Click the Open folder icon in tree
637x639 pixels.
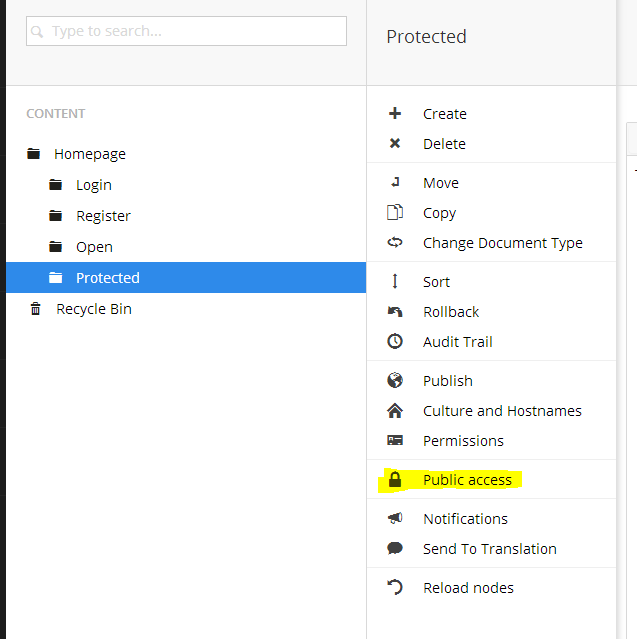(x=55, y=247)
